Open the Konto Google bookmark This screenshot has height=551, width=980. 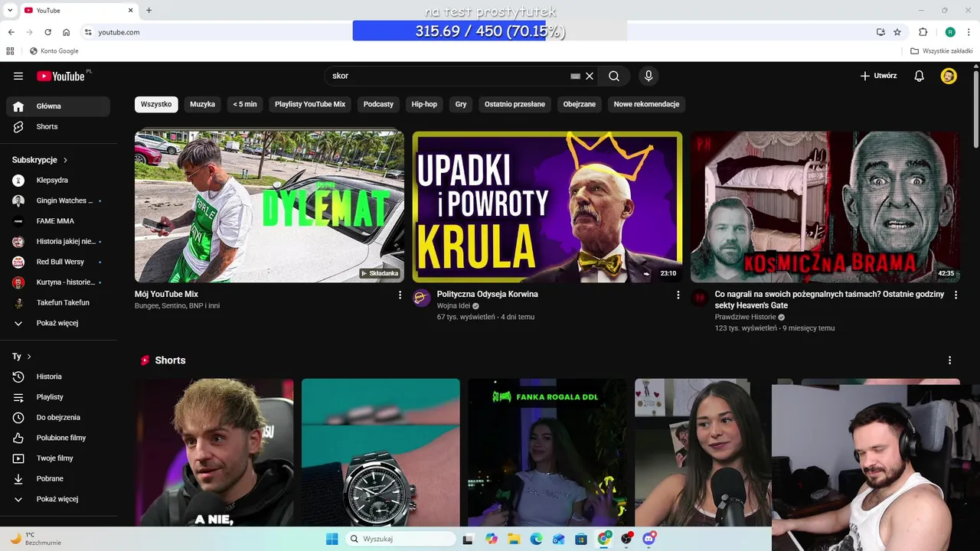point(54,51)
